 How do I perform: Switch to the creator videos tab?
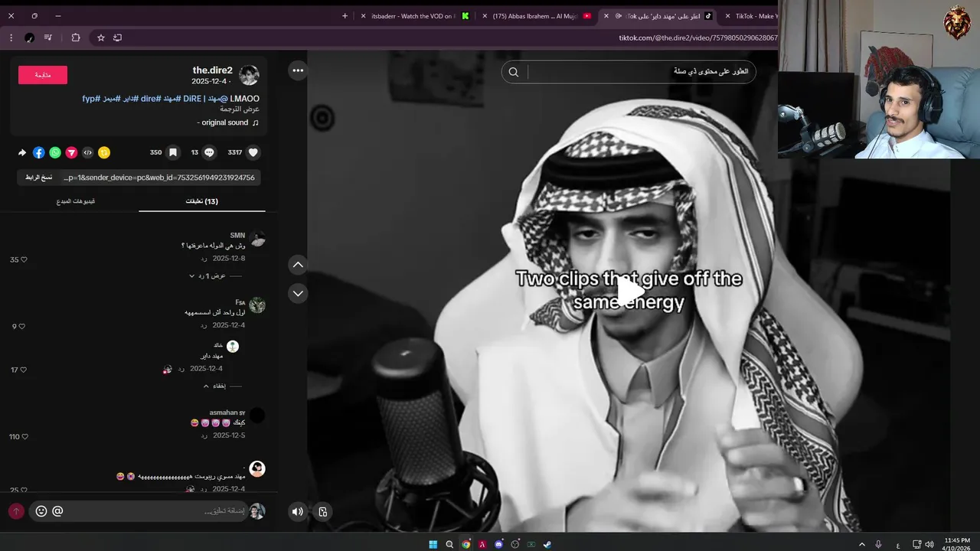[x=76, y=201]
